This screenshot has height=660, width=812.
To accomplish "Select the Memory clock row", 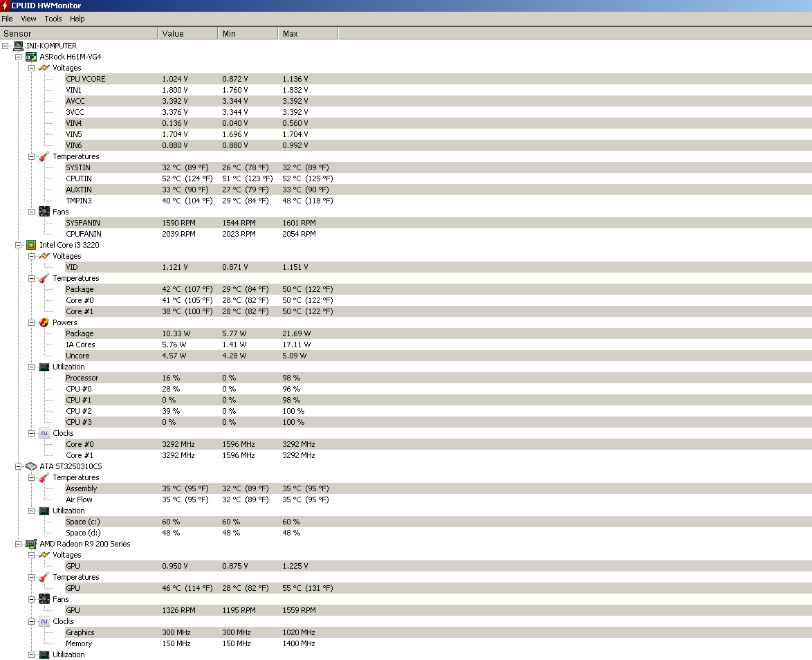I will tap(439, 643).
